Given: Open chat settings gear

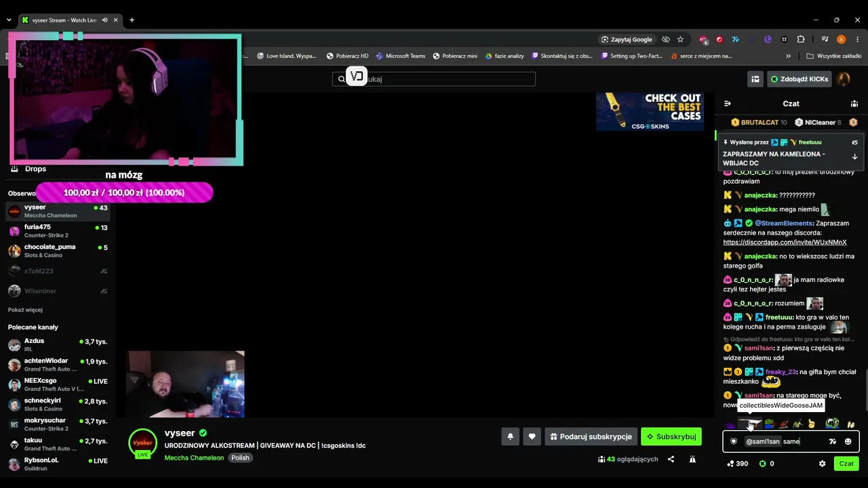Looking at the screenshot, I should point(822,464).
